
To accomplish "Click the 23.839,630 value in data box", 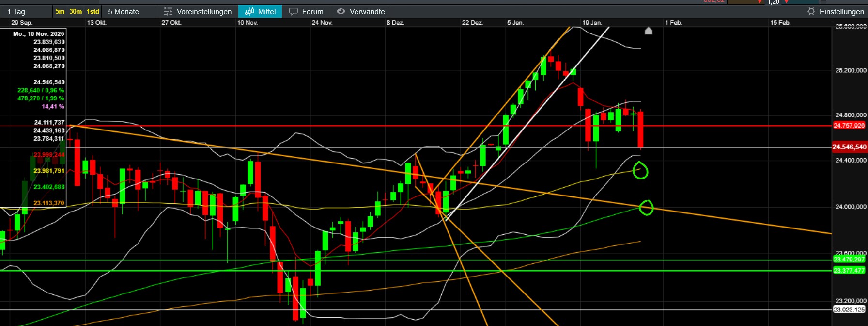I will coord(49,42).
